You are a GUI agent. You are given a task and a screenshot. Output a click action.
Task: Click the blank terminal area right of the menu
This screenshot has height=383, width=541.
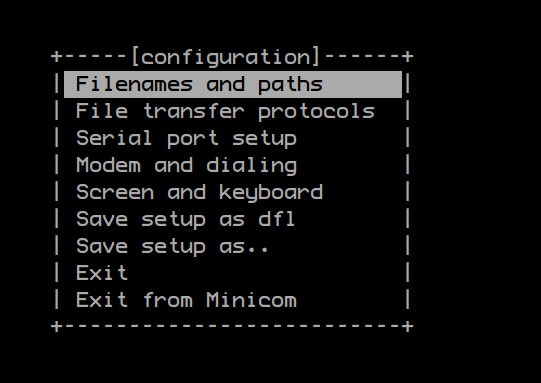pos(476,192)
